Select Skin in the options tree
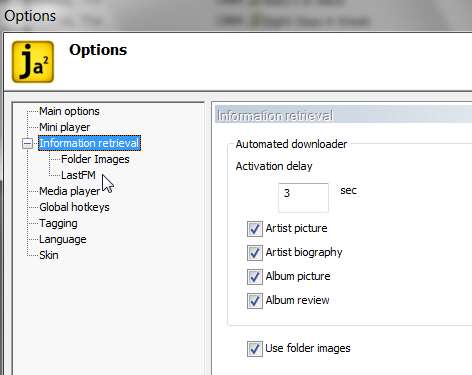472x375 pixels. point(49,255)
